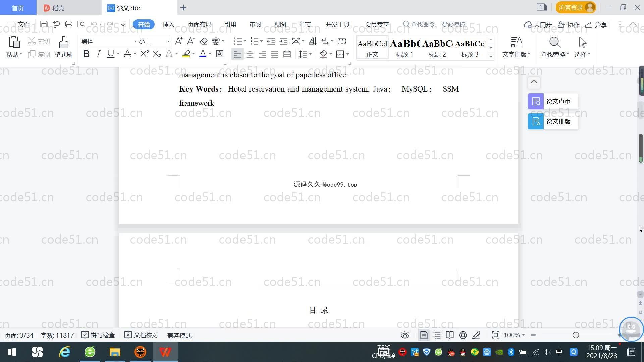The width and height of the screenshot is (644, 362).
Task: Click the zoom slider handle
Action: 576,335
